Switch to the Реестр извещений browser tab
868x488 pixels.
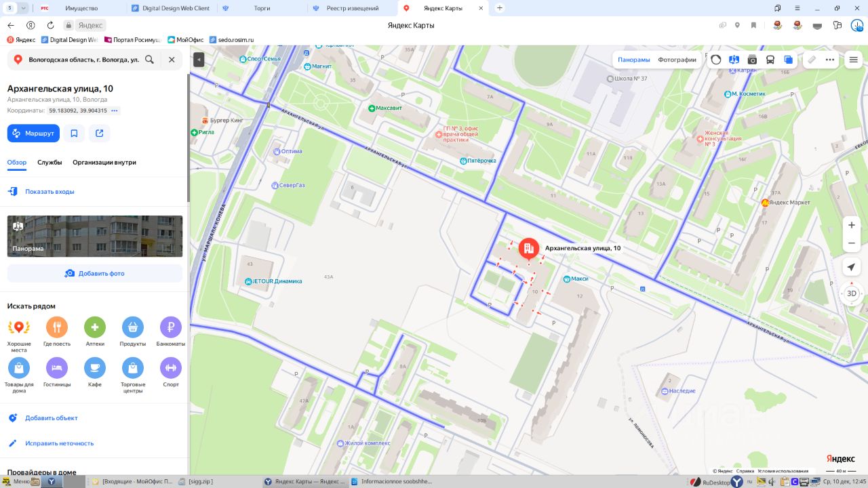pos(353,8)
